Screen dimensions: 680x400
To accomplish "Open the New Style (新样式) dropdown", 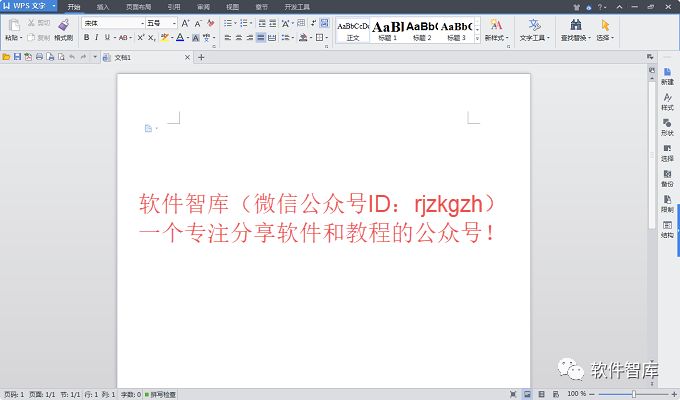I will (496, 30).
